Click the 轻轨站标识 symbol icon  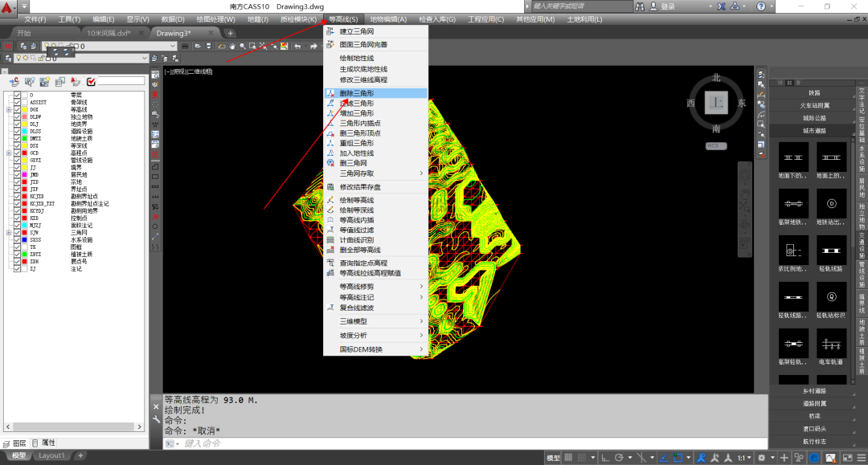832,297
